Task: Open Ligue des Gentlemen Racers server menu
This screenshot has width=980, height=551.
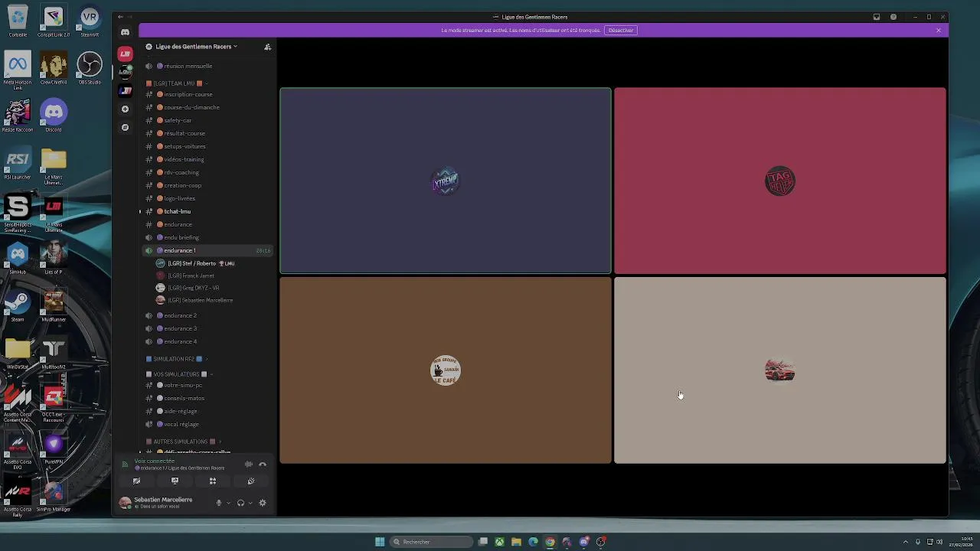Action: (x=196, y=47)
